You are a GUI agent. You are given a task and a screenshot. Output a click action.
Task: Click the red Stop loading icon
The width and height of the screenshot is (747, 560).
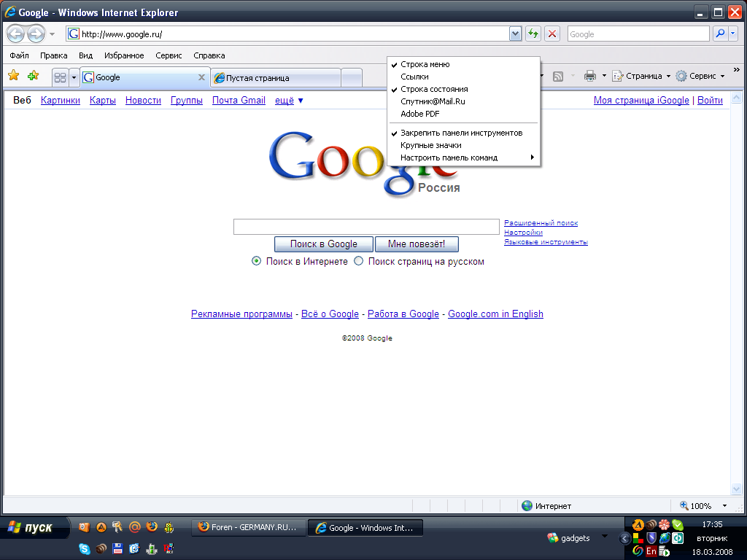click(x=552, y=34)
